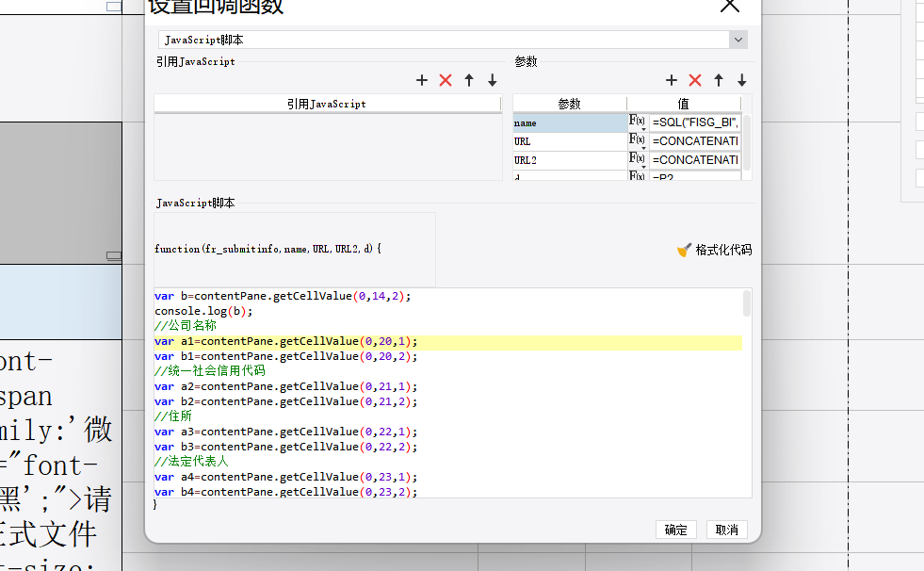Click the broom format-code icon

[684, 250]
